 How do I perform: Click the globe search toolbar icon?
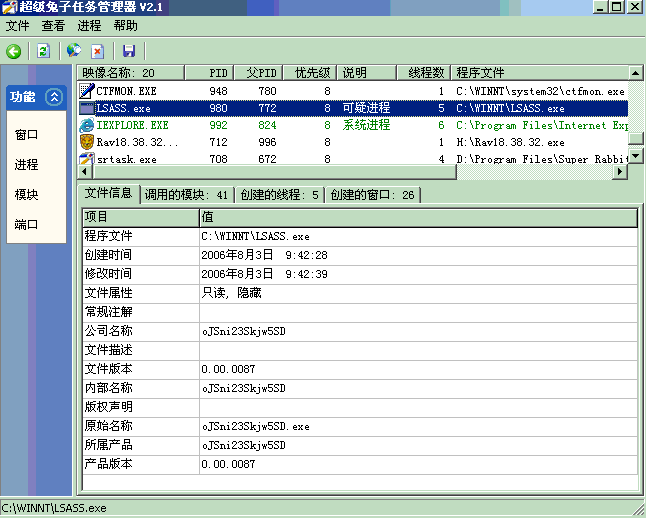pyautogui.click(x=73, y=51)
